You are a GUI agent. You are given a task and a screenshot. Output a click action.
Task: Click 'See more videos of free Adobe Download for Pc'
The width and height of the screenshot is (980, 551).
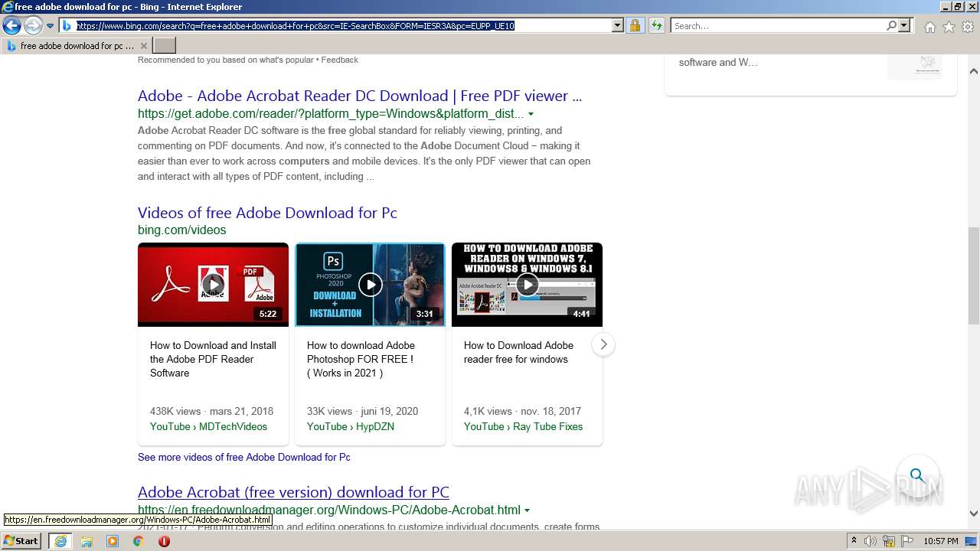click(x=244, y=457)
